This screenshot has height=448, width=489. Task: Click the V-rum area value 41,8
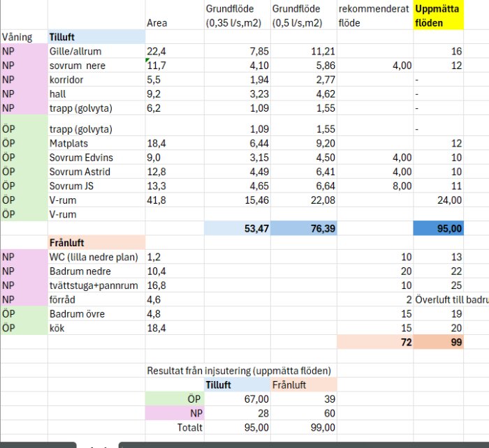pyautogui.click(x=175, y=200)
